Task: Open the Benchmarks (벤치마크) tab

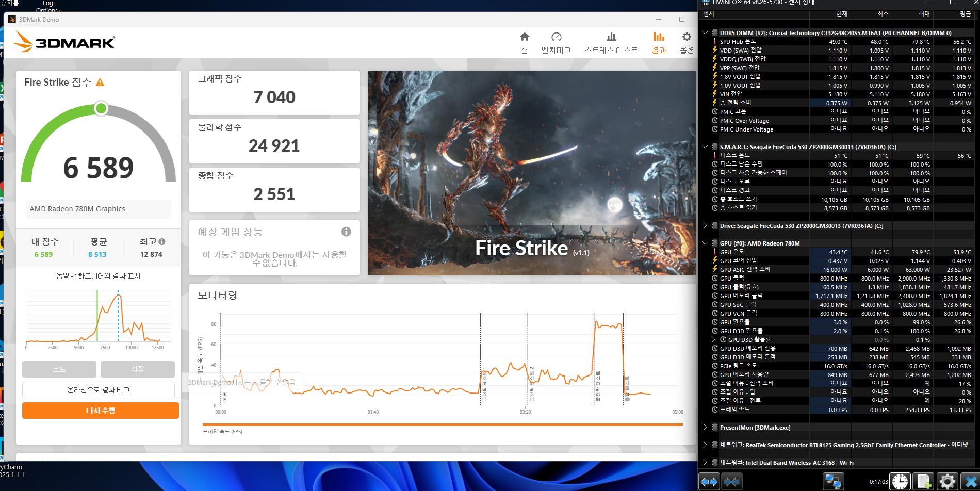Action: 556,43
